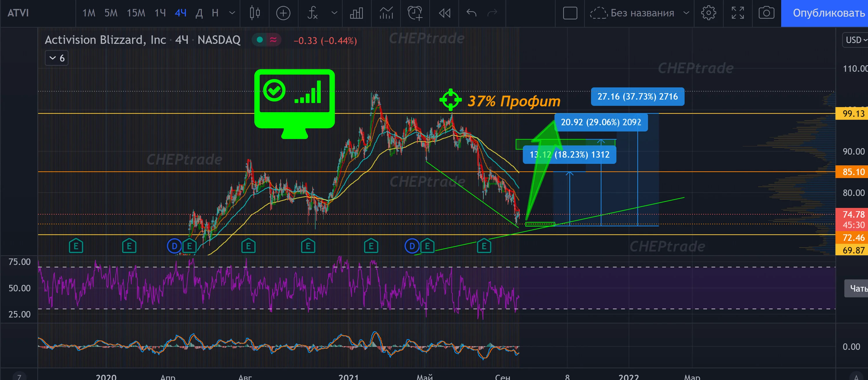
Task: Open the fx indicators menu
Action: [x=312, y=13]
